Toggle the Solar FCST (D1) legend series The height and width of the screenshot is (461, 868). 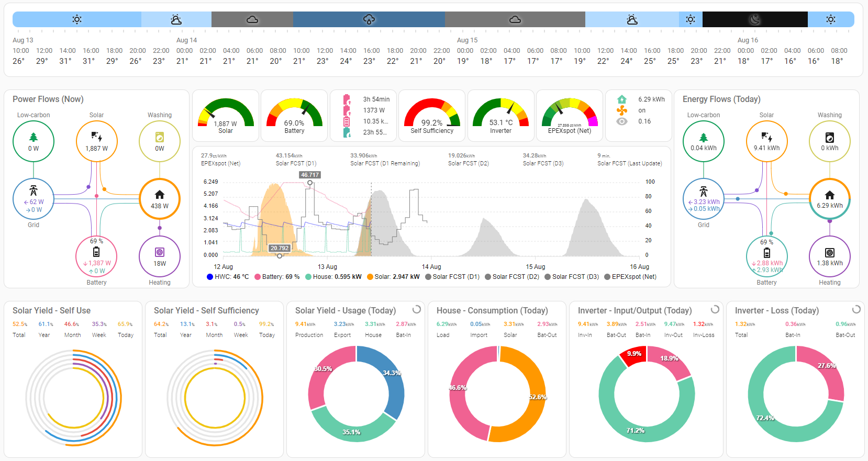point(452,277)
